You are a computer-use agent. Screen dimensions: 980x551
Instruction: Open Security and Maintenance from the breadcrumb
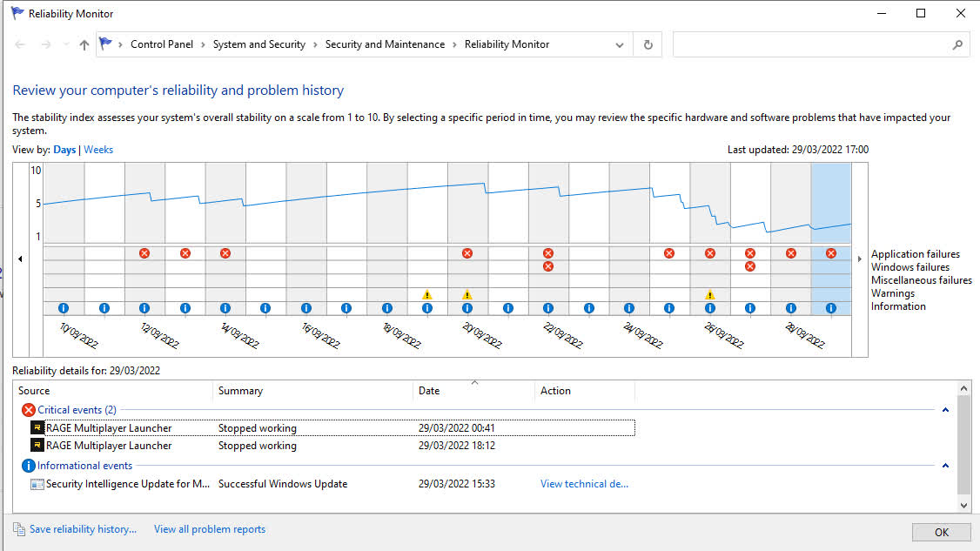click(x=385, y=44)
